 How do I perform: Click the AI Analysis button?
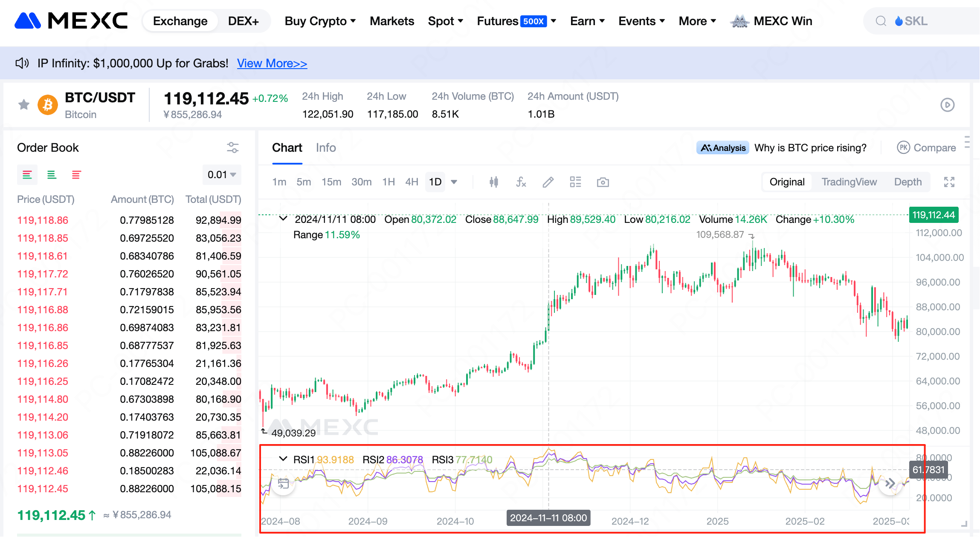pyautogui.click(x=723, y=148)
